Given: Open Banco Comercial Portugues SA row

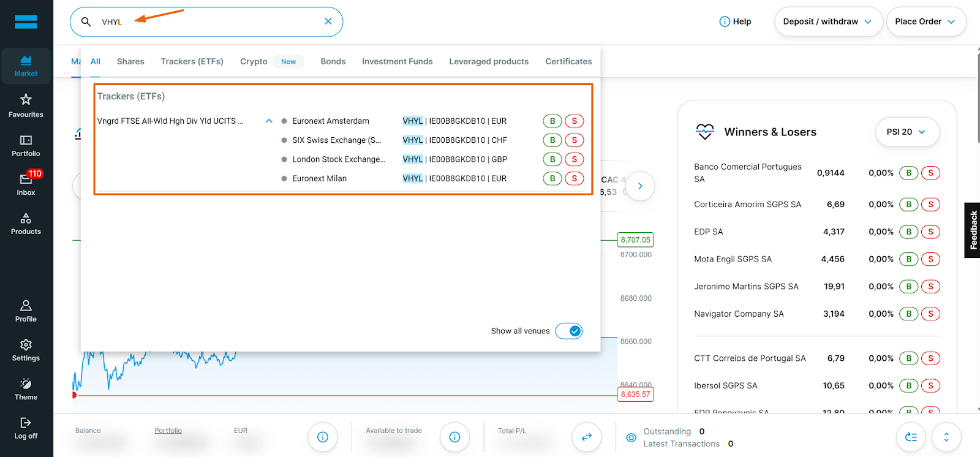Looking at the screenshot, I should [x=817, y=173].
